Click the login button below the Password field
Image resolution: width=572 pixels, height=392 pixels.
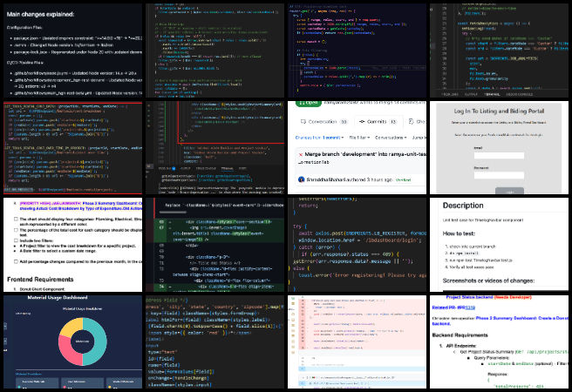509,191
